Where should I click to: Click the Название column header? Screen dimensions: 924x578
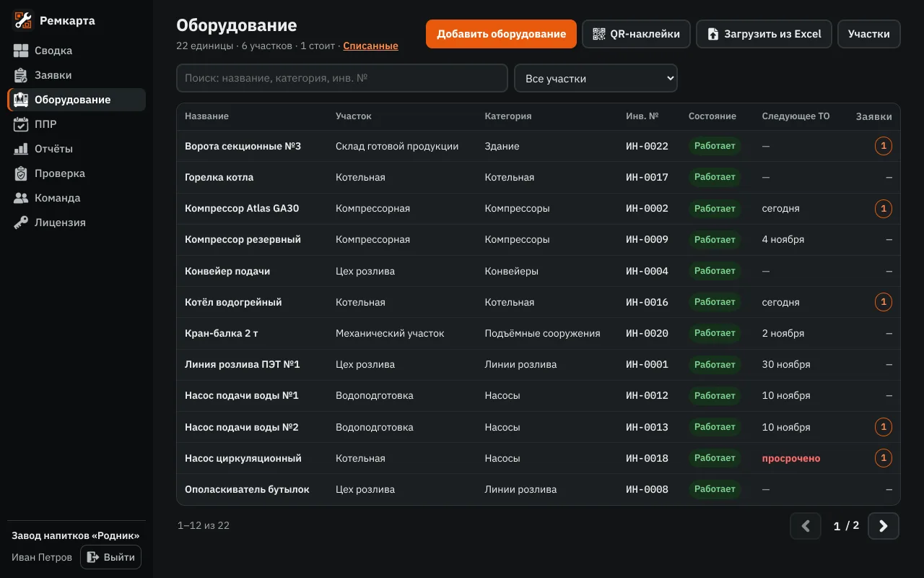206,116
